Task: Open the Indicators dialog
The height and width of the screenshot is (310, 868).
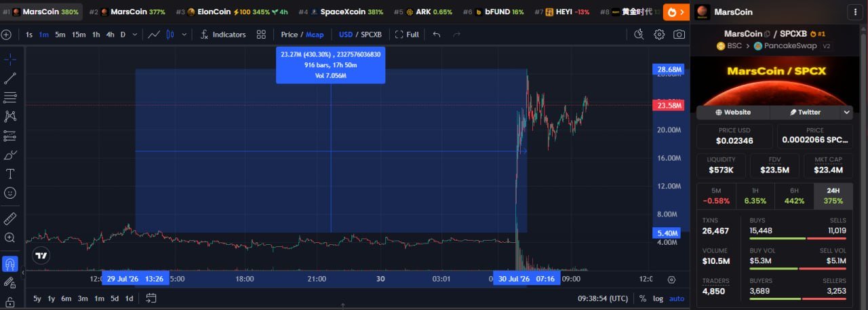Action: click(x=223, y=35)
